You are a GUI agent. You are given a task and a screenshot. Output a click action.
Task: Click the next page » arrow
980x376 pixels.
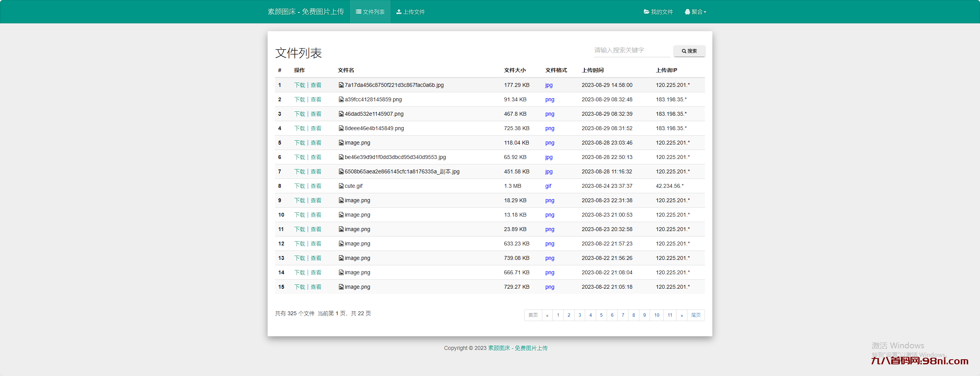point(682,315)
